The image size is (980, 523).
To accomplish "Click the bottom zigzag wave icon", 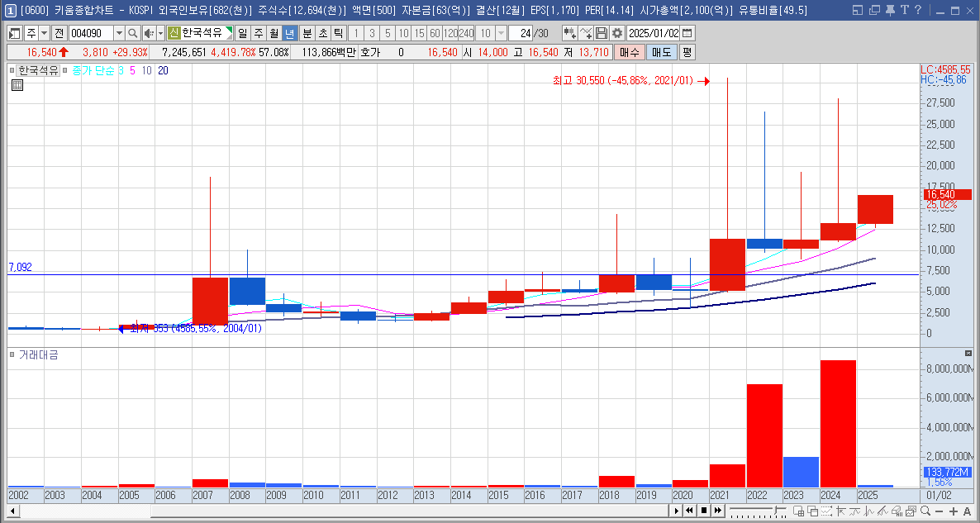I will point(868,511).
